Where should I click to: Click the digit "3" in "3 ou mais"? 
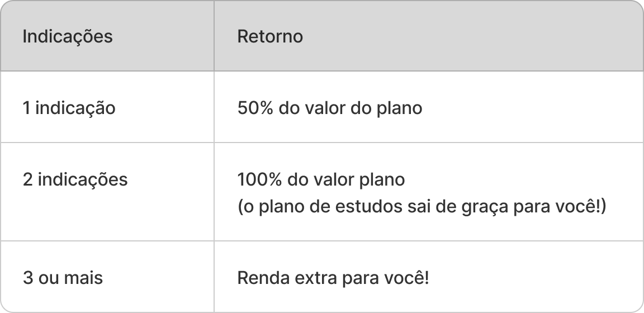click(28, 278)
